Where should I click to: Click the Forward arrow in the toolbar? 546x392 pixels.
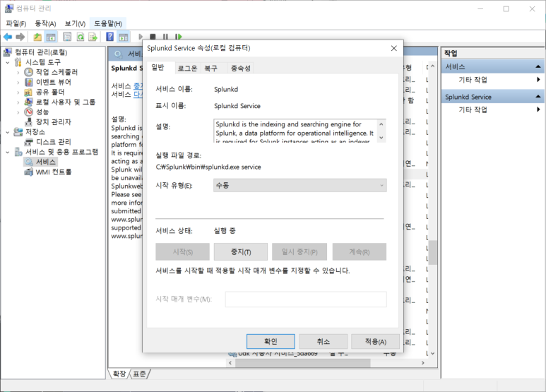click(x=20, y=37)
